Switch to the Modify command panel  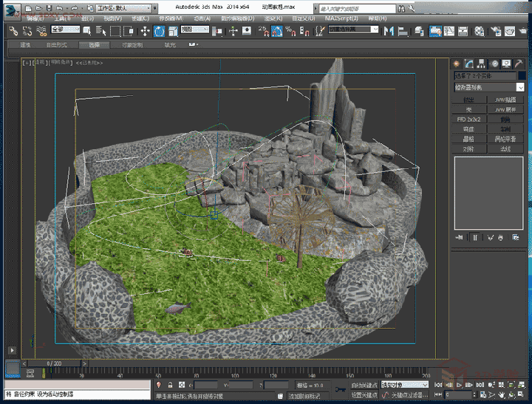[469, 64]
